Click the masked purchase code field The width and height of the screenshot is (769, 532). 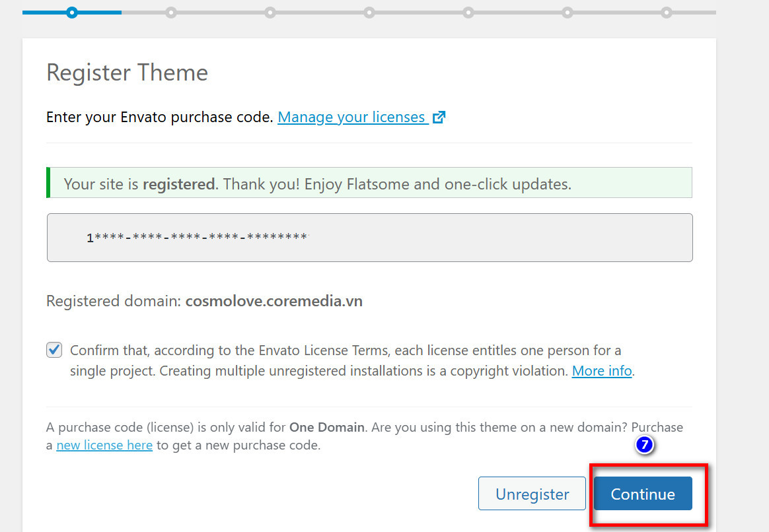point(369,238)
